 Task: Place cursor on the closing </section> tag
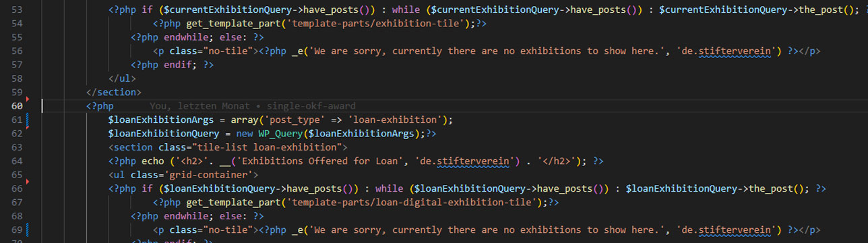pyautogui.click(x=114, y=92)
